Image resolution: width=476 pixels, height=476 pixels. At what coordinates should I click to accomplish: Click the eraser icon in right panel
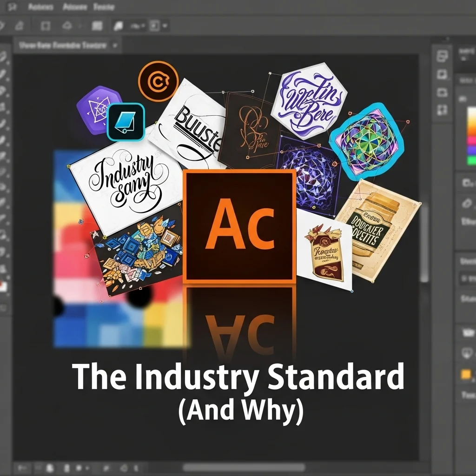(x=466, y=203)
